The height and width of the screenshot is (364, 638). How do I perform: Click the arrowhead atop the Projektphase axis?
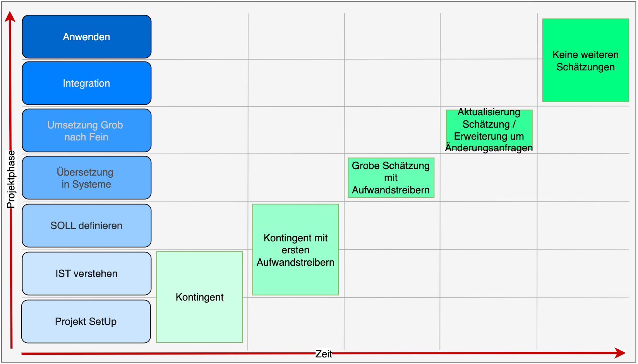[x=10, y=17]
